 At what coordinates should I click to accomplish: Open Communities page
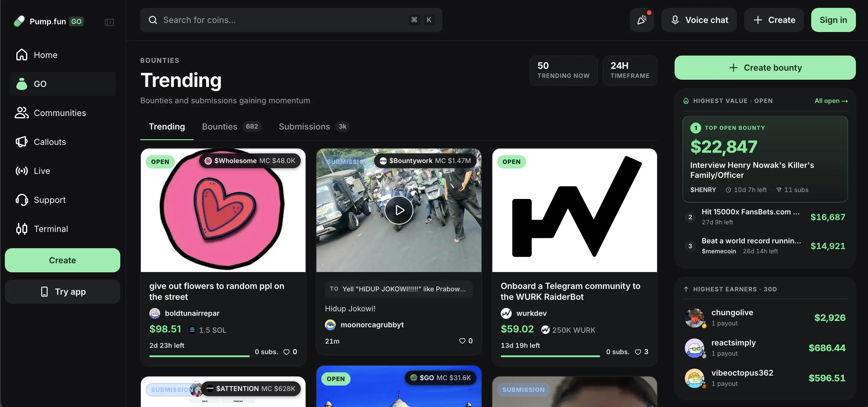click(63, 113)
